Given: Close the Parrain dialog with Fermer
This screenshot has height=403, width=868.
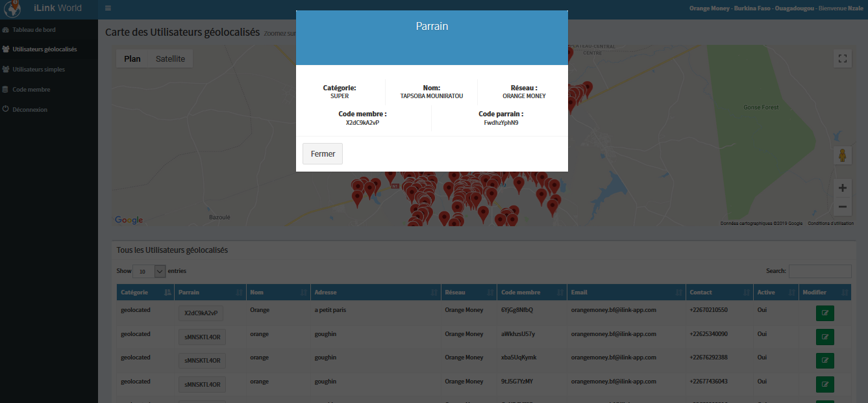Looking at the screenshot, I should [x=323, y=154].
